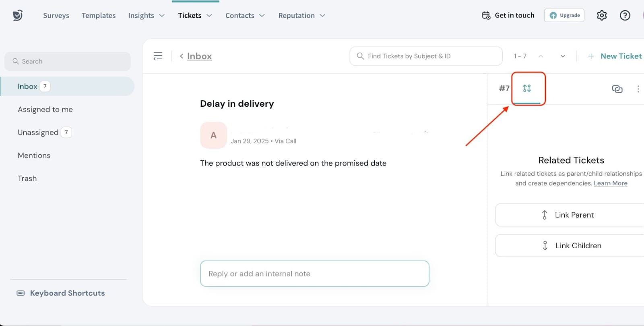Open the settings gear icon
The image size is (644, 326).
602,15
